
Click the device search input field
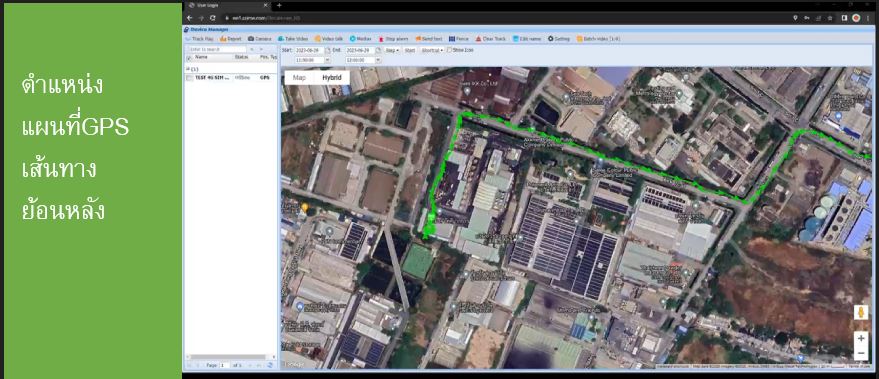coord(216,49)
